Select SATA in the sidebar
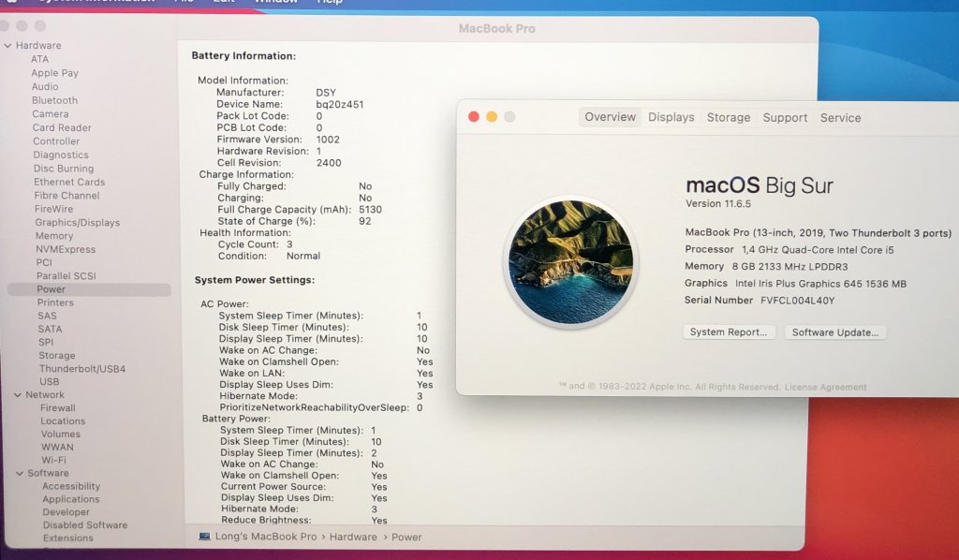 coord(50,329)
